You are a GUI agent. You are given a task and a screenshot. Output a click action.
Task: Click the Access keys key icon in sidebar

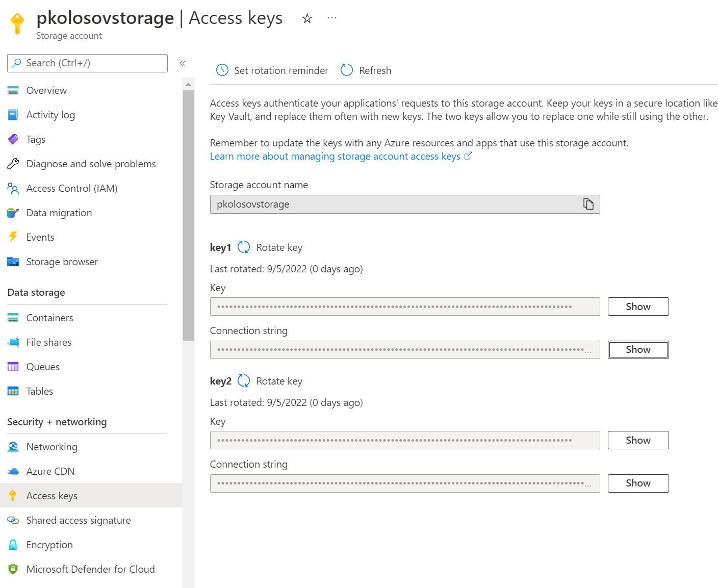point(13,496)
